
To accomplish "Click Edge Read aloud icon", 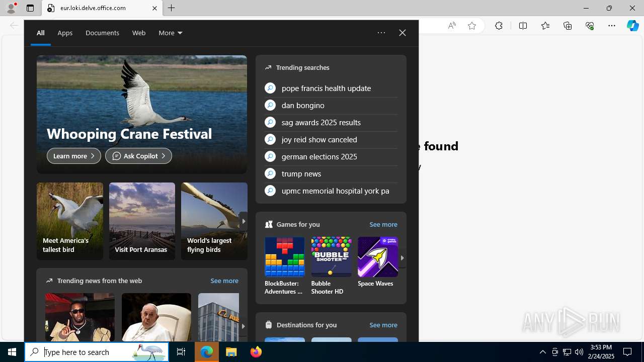I will point(452,26).
